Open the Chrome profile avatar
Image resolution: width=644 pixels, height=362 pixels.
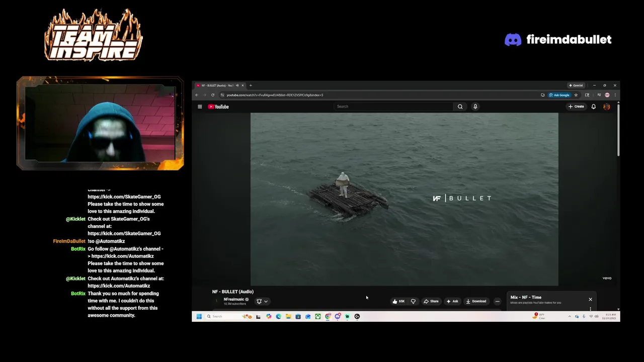click(607, 95)
